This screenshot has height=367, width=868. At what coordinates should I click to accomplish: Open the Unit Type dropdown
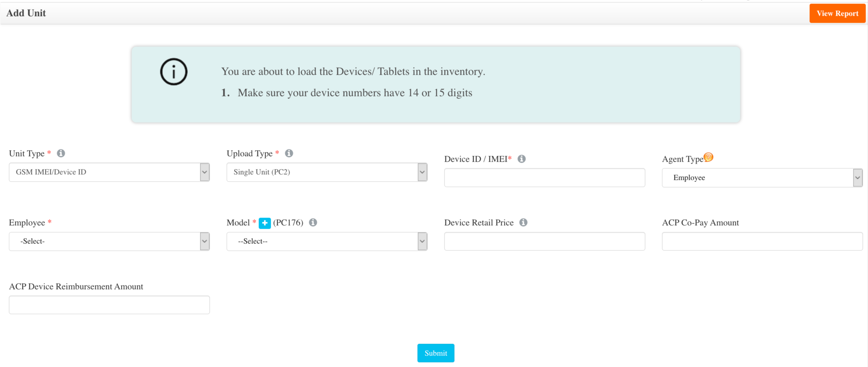tap(109, 172)
